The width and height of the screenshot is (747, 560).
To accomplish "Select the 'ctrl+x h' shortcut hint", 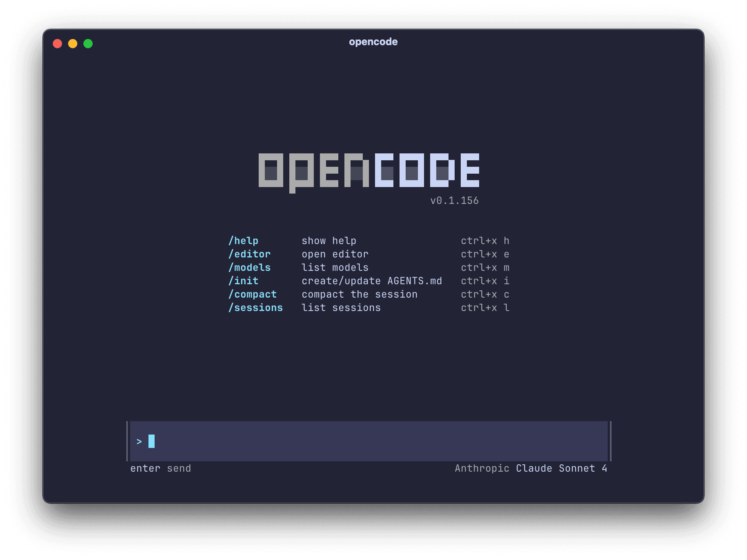I will pos(485,241).
